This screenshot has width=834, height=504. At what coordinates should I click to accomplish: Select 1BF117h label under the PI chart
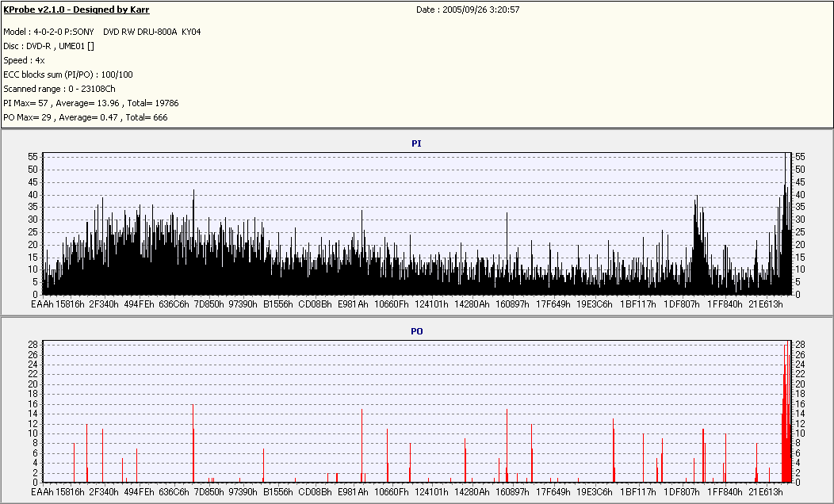[x=637, y=304]
